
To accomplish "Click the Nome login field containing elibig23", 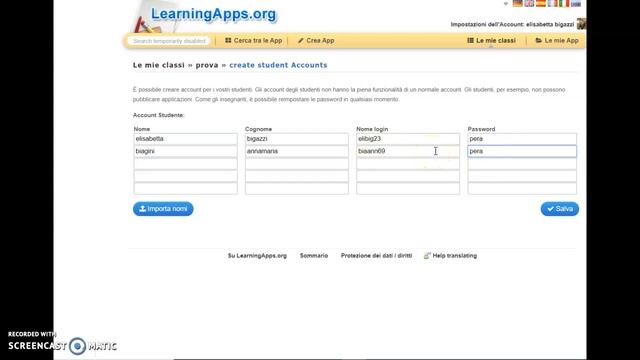I will coord(408,139).
